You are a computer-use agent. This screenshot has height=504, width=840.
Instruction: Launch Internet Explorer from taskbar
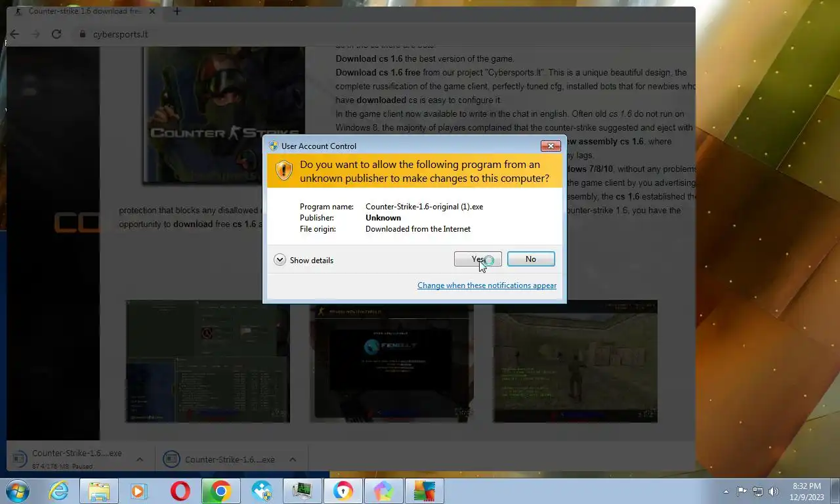(58, 491)
